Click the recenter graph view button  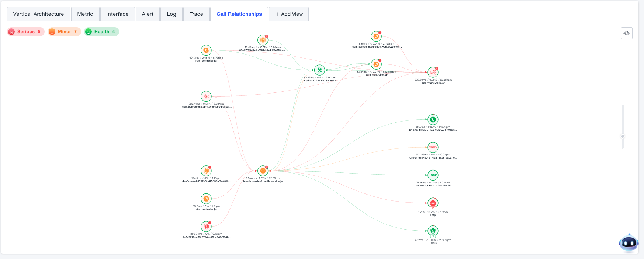pos(626,33)
